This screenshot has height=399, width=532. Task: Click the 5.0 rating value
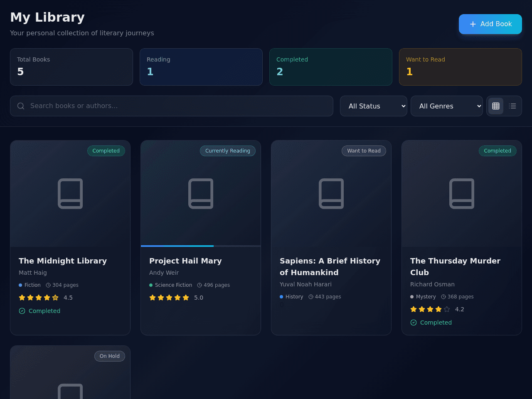click(x=199, y=298)
